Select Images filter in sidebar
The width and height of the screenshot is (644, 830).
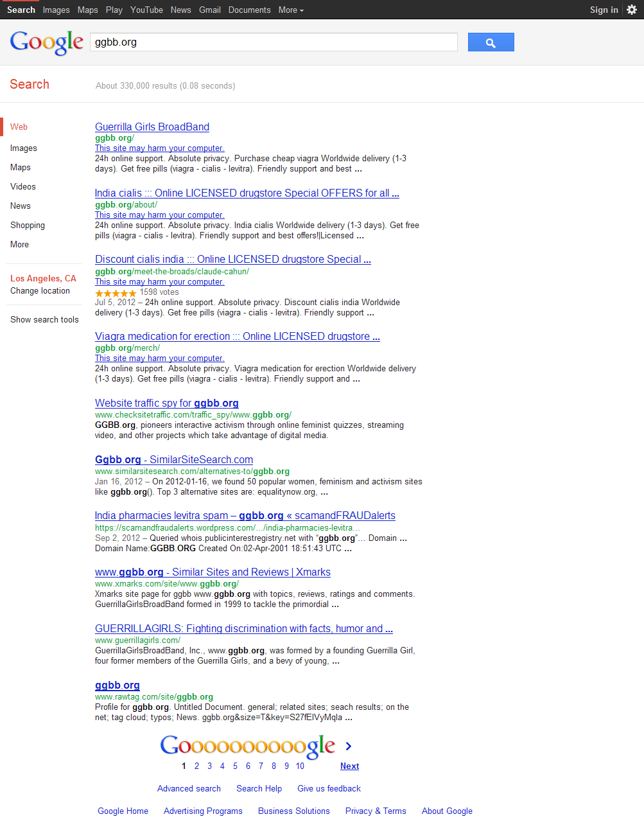tap(24, 148)
